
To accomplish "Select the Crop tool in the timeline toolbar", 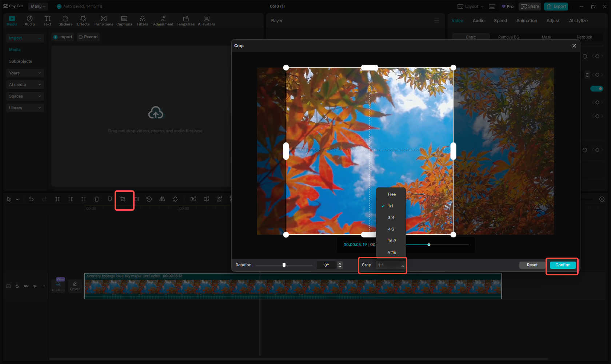I will pos(124,199).
